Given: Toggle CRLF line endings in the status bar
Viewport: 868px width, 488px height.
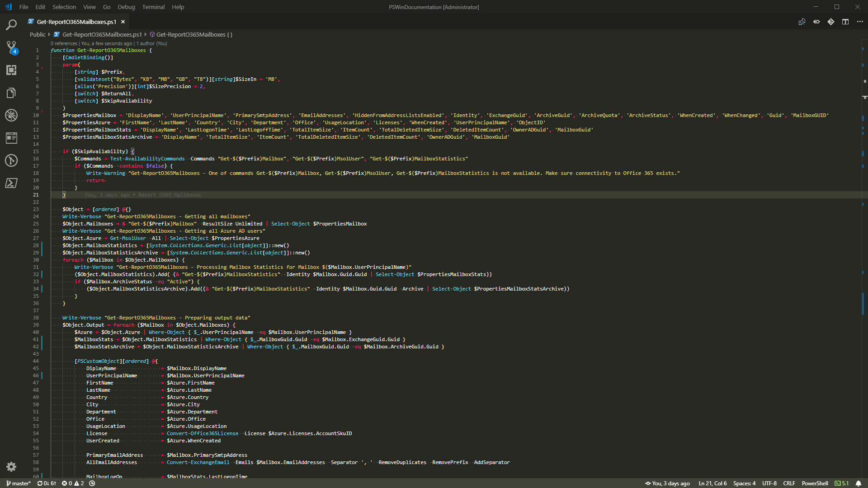Looking at the screenshot, I should tap(790, 483).
